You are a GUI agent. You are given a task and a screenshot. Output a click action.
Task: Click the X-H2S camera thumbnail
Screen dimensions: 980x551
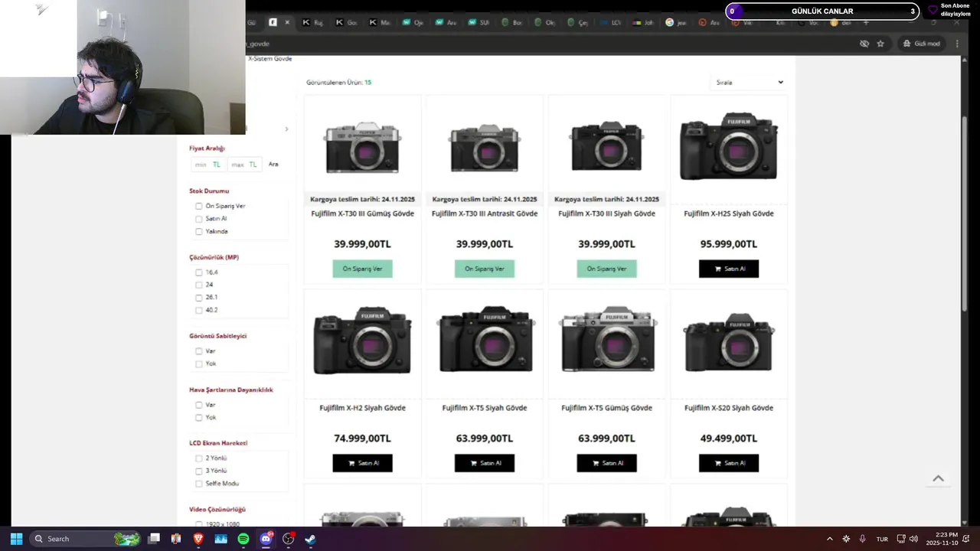click(x=729, y=145)
